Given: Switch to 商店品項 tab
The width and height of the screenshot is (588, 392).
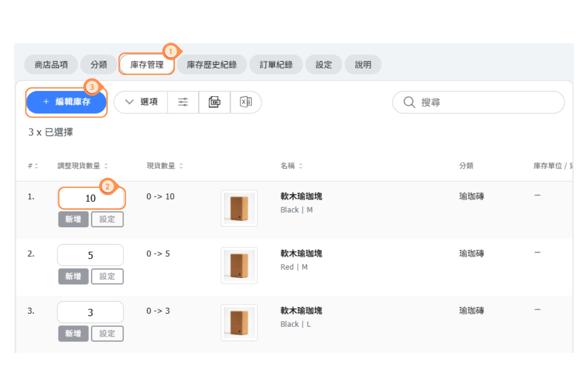Looking at the screenshot, I should (51, 65).
